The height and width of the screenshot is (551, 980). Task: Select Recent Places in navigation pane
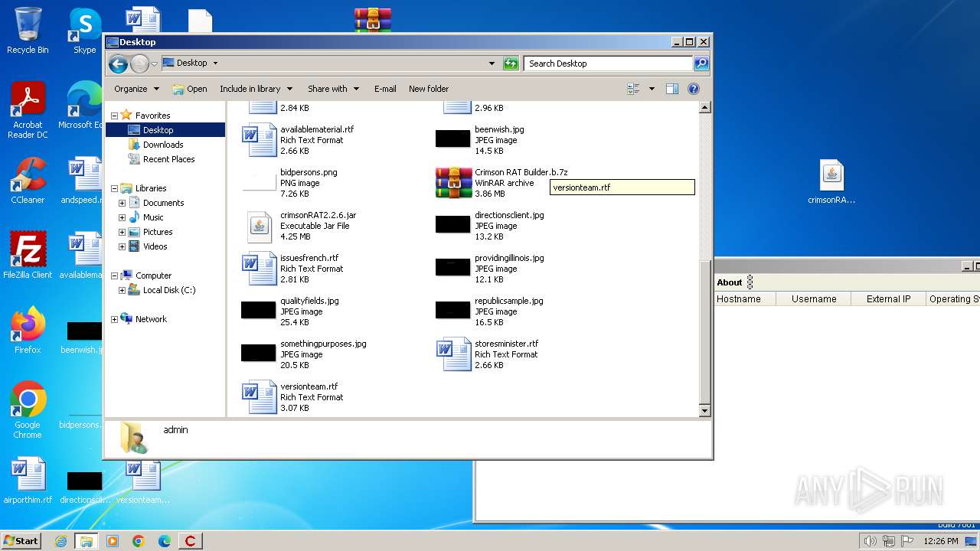tap(168, 159)
